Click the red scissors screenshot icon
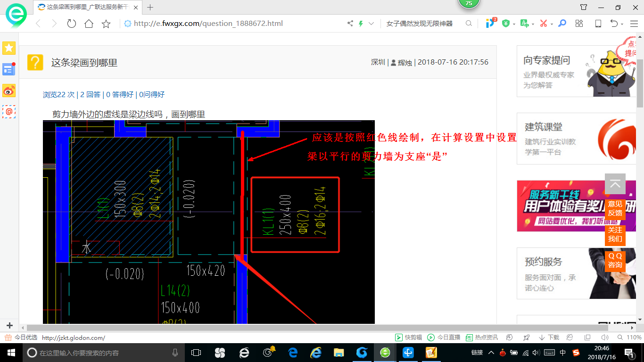The image size is (644, 362). [544, 23]
